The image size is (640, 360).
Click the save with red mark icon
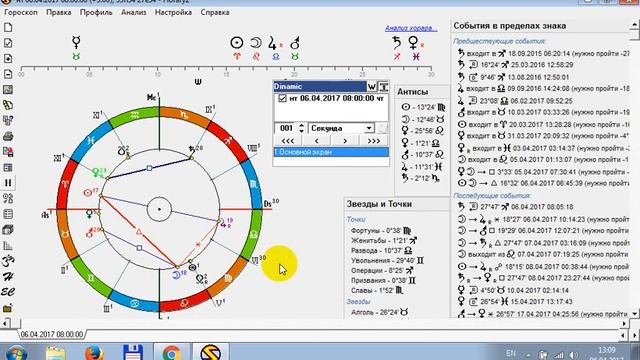click(8, 152)
